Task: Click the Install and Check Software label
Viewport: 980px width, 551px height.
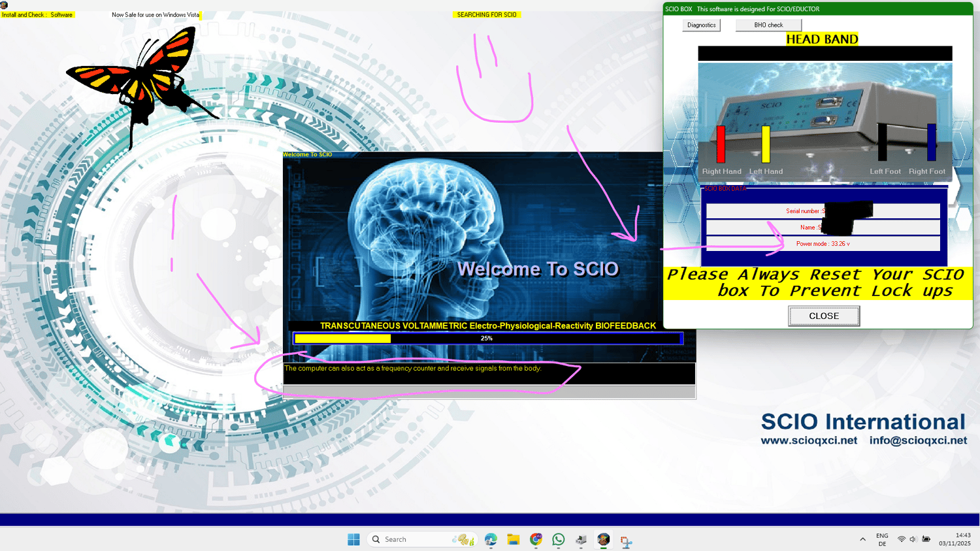Action: (37, 14)
